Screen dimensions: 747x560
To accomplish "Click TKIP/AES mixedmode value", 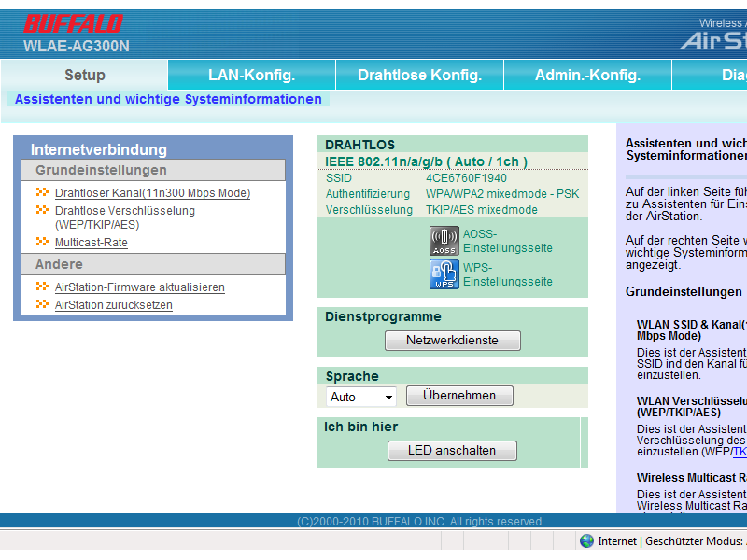I will [x=482, y=209].
